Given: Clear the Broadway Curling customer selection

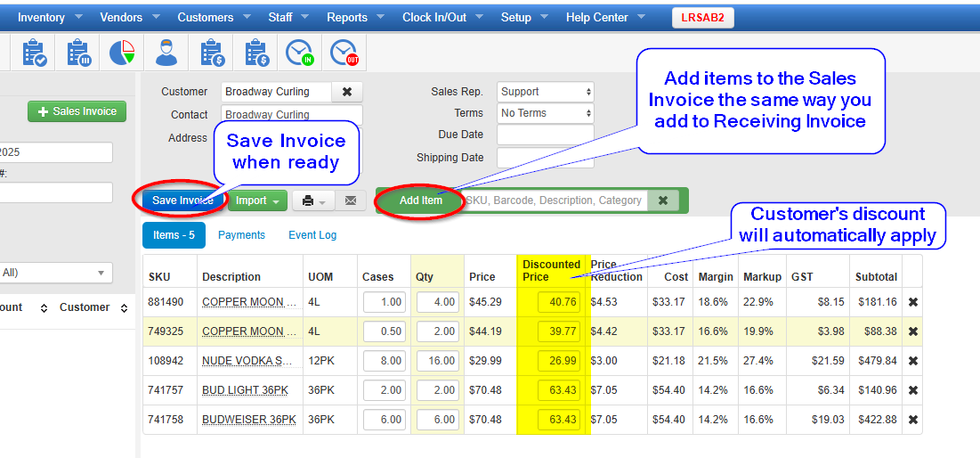Looking at the screenshot, I should 347,92.
